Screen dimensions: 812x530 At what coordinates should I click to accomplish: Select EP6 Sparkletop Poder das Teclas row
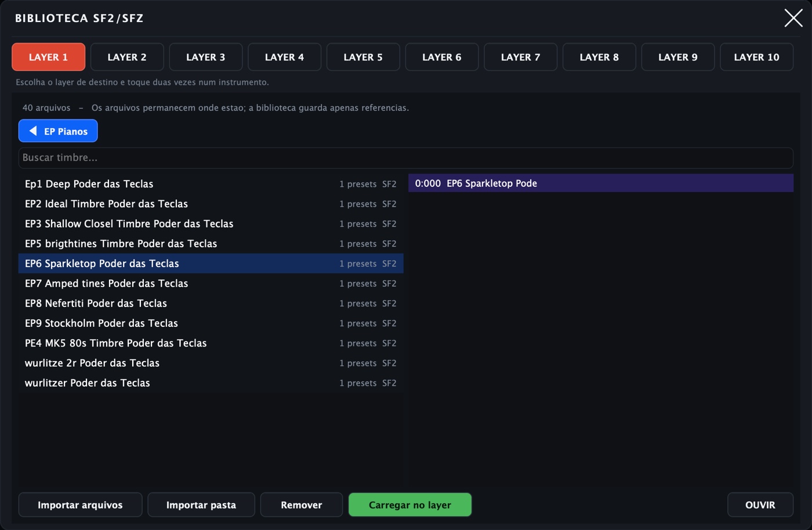[211, 264]
